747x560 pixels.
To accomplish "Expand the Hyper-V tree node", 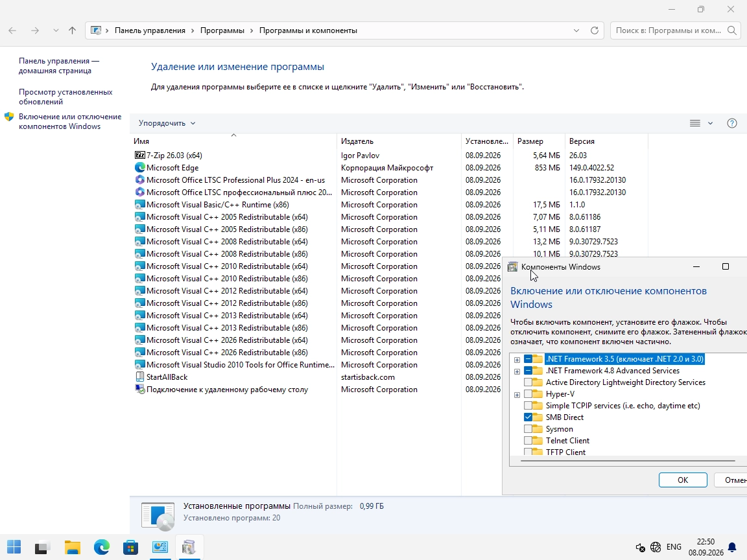I will coord(517,394).
